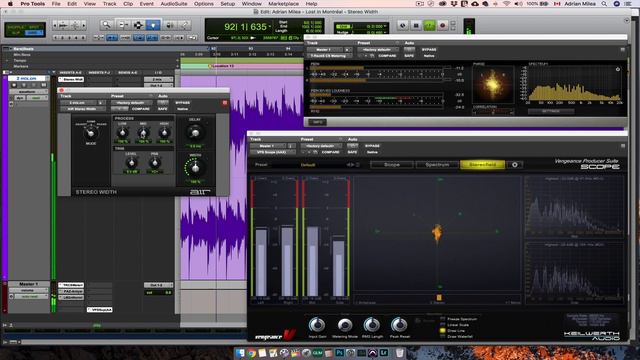Screen dimensions: 640x360
Task: Click the Width knob in Stereo Width
Action: click(x=195, y=167)
